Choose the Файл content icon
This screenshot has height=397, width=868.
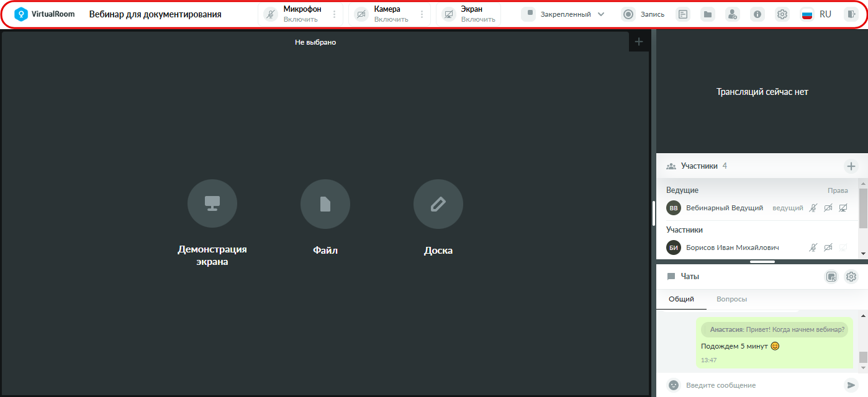(x=325, y=204)
